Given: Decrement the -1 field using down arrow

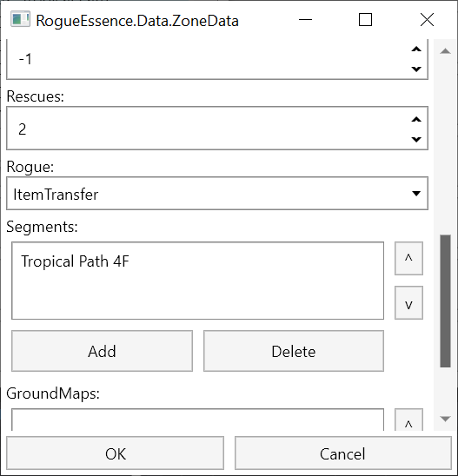Looking at the screenshot, I should click(x=416, y=69).
